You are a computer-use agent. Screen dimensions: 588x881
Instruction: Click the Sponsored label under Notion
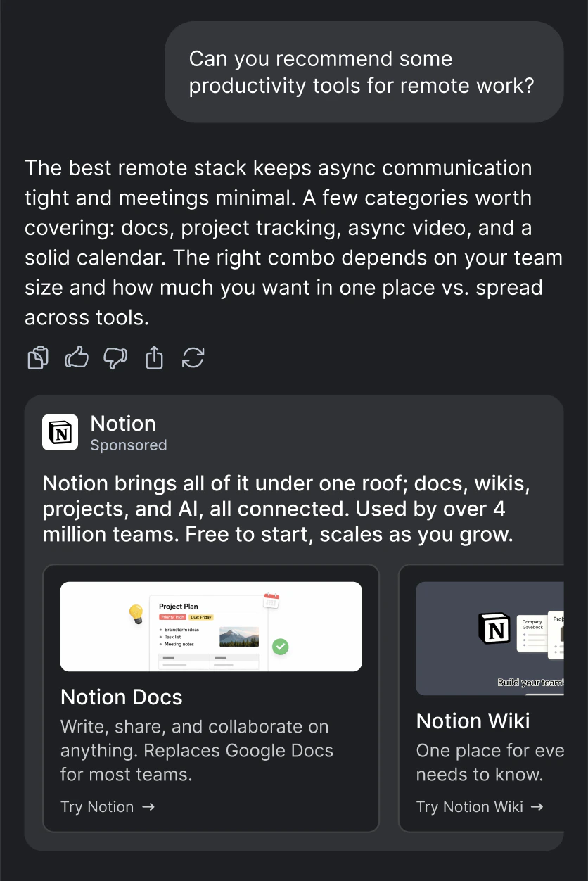click(x=129, y=445)
